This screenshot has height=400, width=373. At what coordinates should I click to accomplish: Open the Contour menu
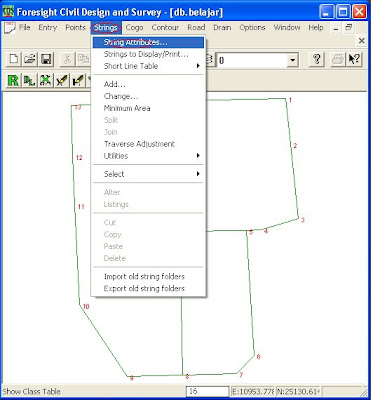(x=165, y=27)
